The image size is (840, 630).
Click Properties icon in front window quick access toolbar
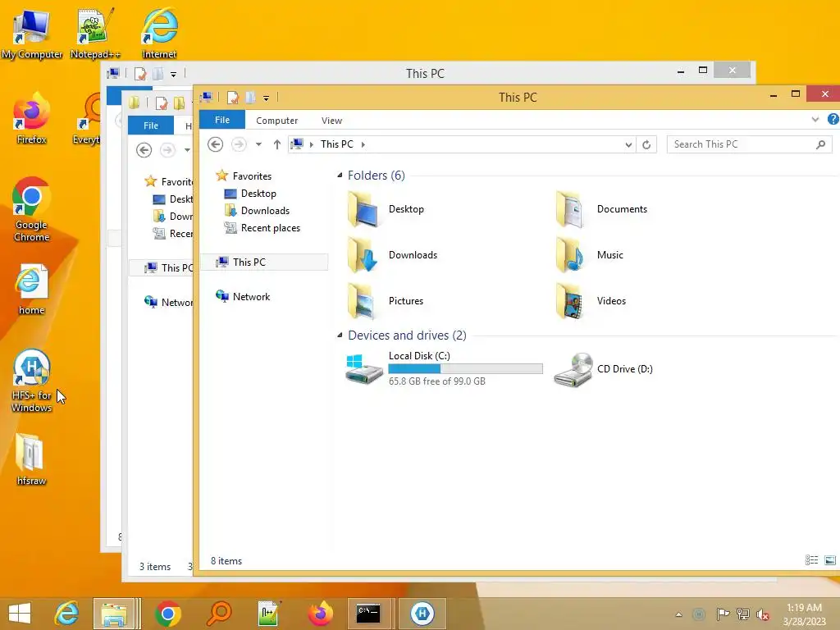coord(232,98)
